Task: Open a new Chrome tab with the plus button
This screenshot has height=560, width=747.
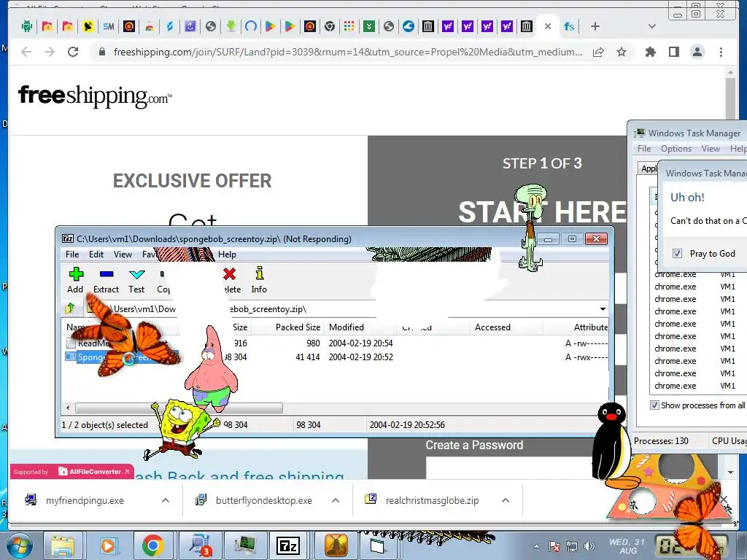Action: coord(595,26)
